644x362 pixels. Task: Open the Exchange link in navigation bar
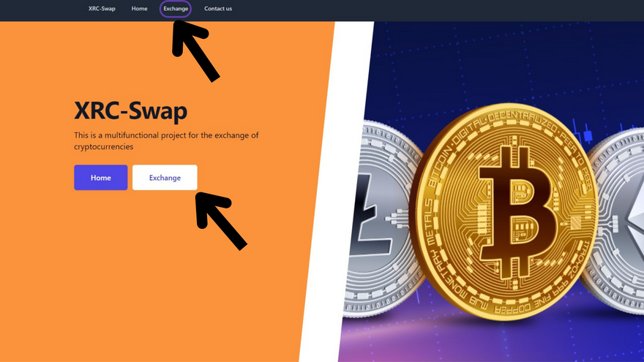coord(176,9)
